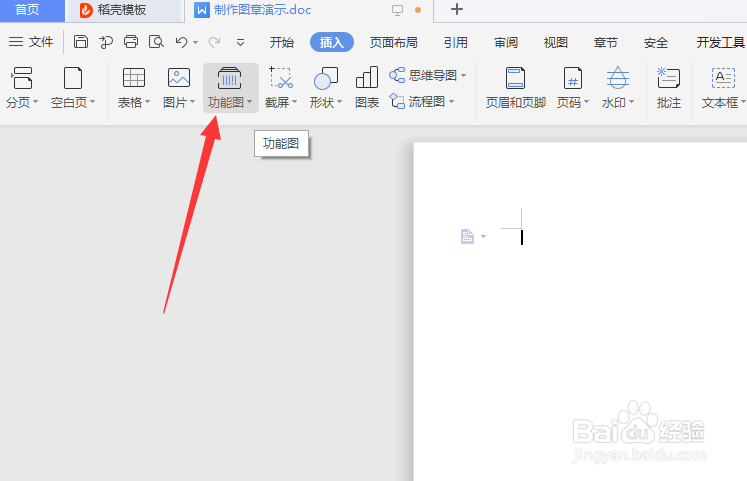Viewport: 747px width, 481px height.
Task: Click the export-to-PDF icon beside Save
Action: [106, 42]
